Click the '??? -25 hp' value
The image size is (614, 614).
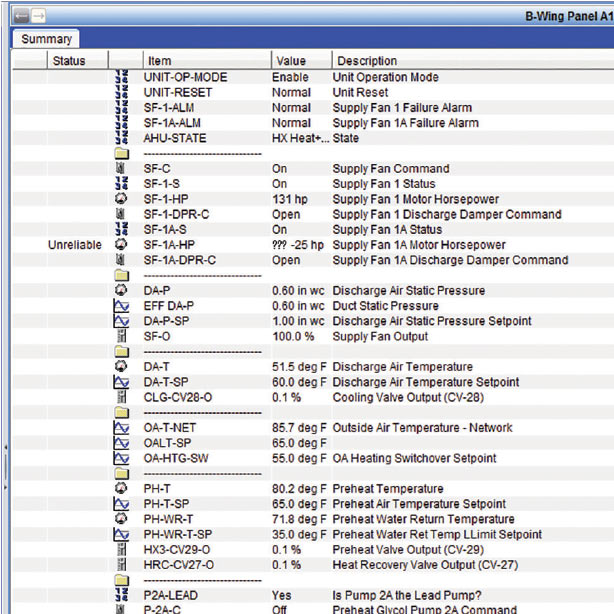[298, 245]
